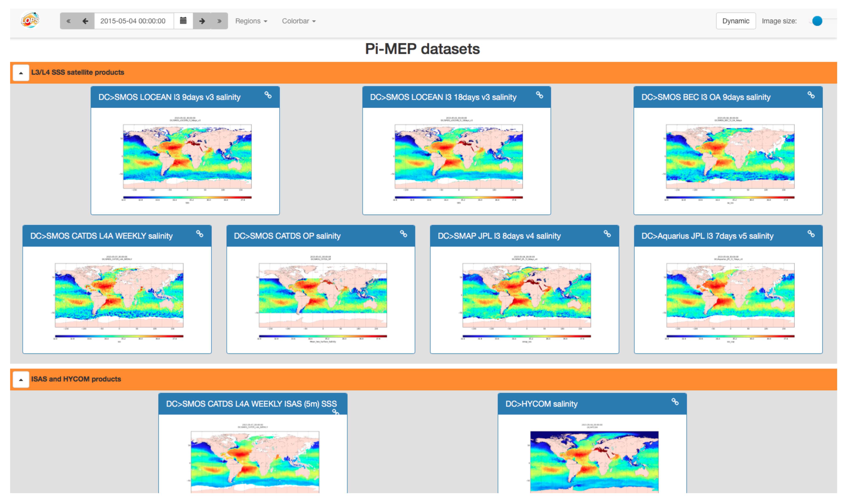Open the calendar date picker

point(183,21)
